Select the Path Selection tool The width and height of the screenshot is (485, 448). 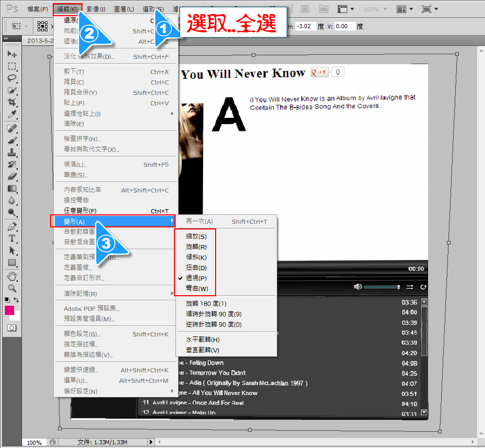12,250
